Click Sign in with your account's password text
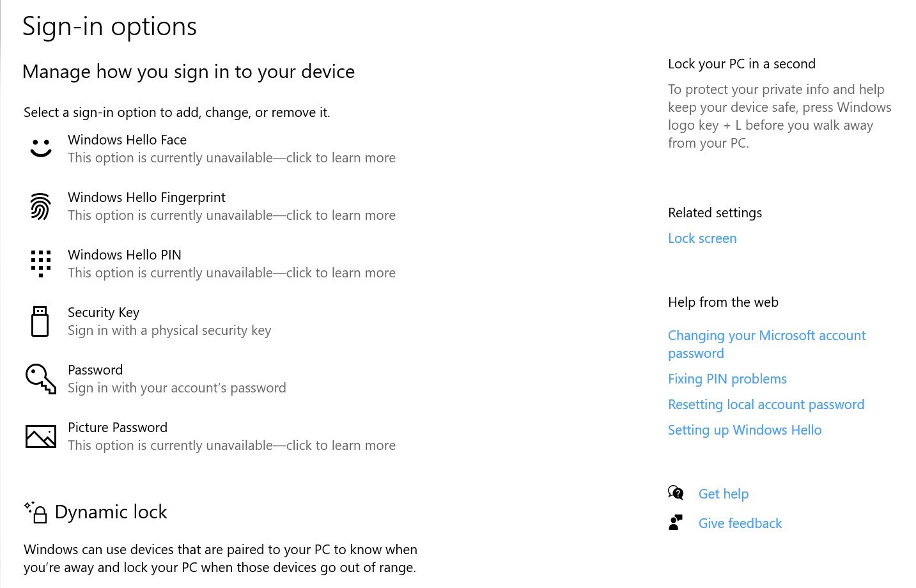 (177, 388)
